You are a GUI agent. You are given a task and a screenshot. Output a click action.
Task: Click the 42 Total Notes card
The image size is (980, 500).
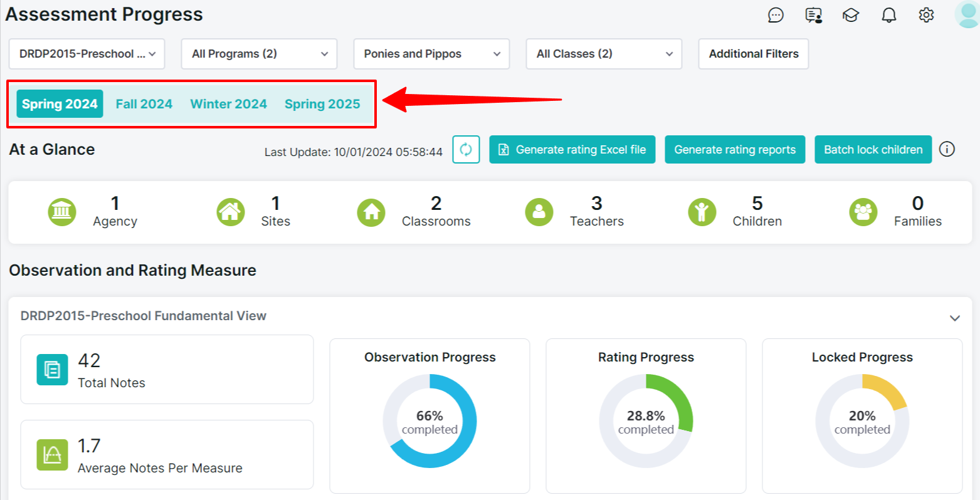point(167,370)
